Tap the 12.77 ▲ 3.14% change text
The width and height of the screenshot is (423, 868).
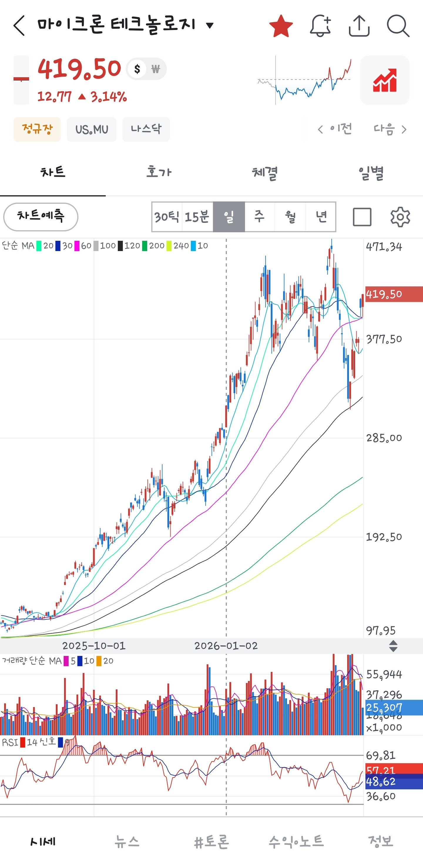tap(82, 97)
